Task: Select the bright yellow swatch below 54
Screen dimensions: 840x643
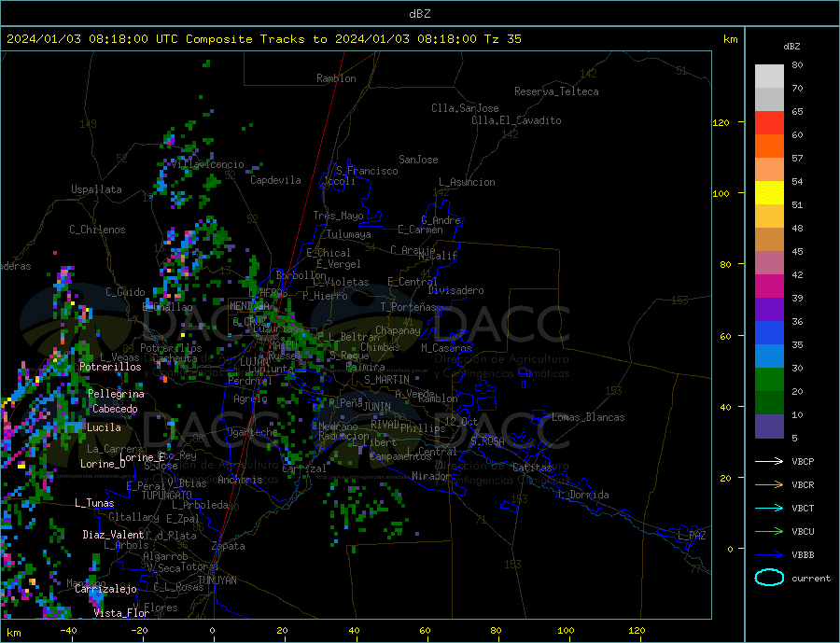Action: click(769, 193)
